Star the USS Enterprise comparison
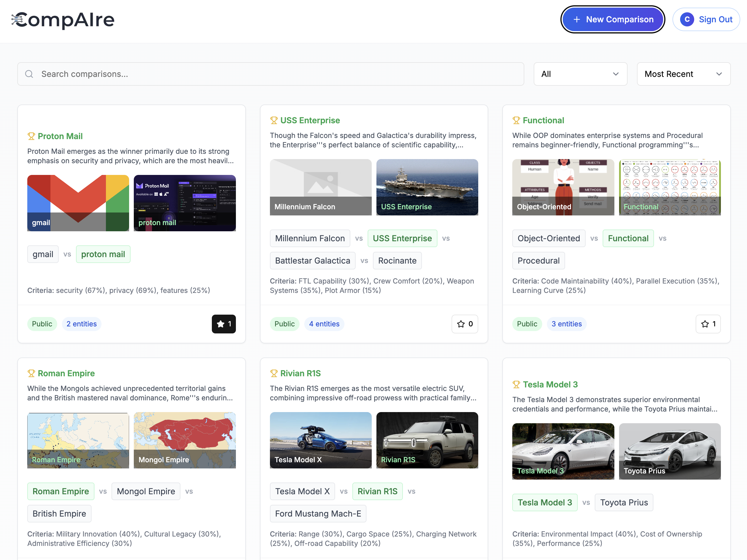 tap(464, 324)
